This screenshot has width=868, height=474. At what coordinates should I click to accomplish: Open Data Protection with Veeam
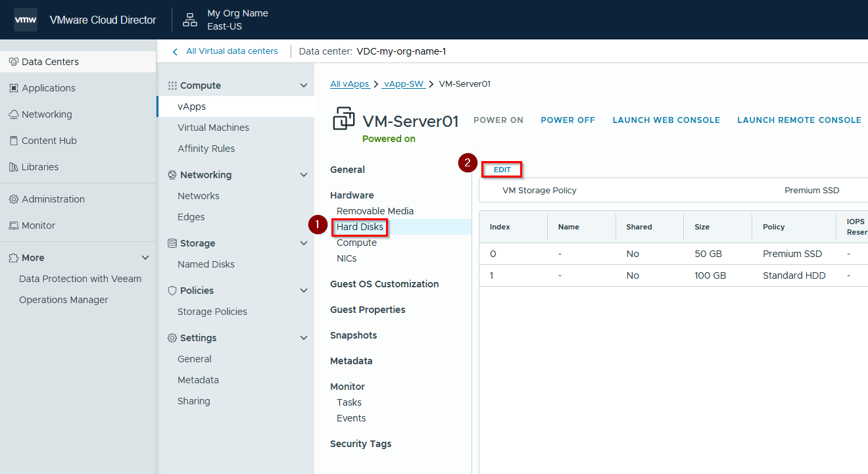[80, 279]
